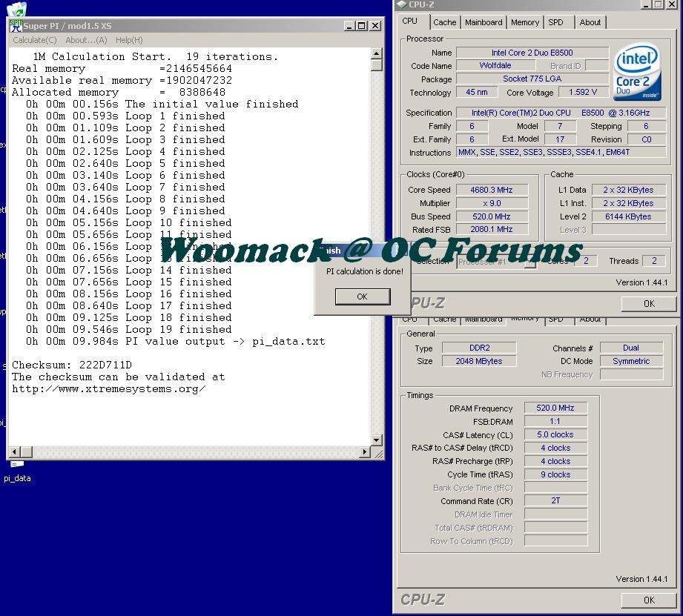Click the Super PI horizontal scrollbar right arrow

tap(365, 452)
